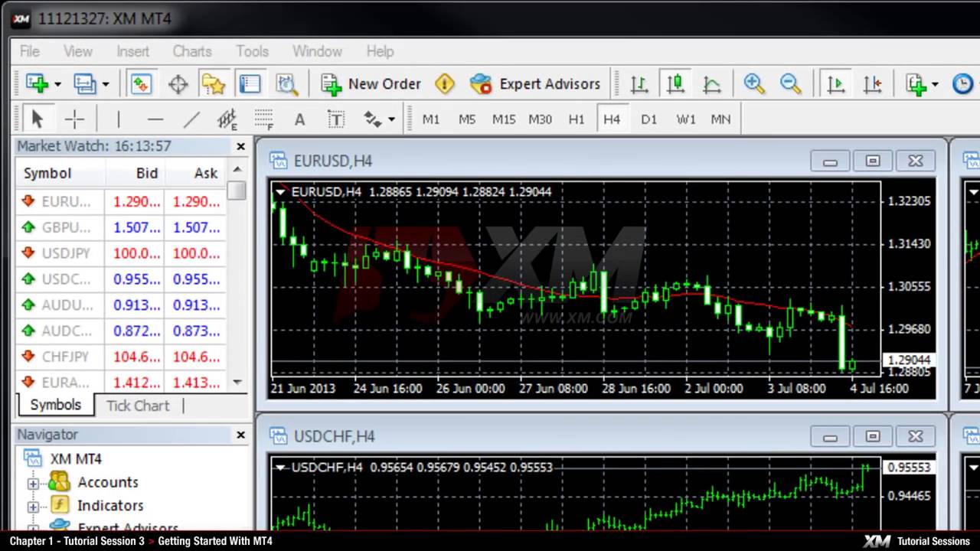Select the W1 timeframe
This screenshot has width=980, height=551.
[x=686, y=119]
